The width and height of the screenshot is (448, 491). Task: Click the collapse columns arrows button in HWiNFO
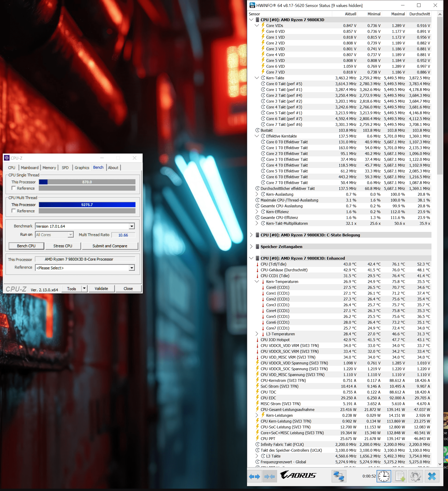point(270,476)
